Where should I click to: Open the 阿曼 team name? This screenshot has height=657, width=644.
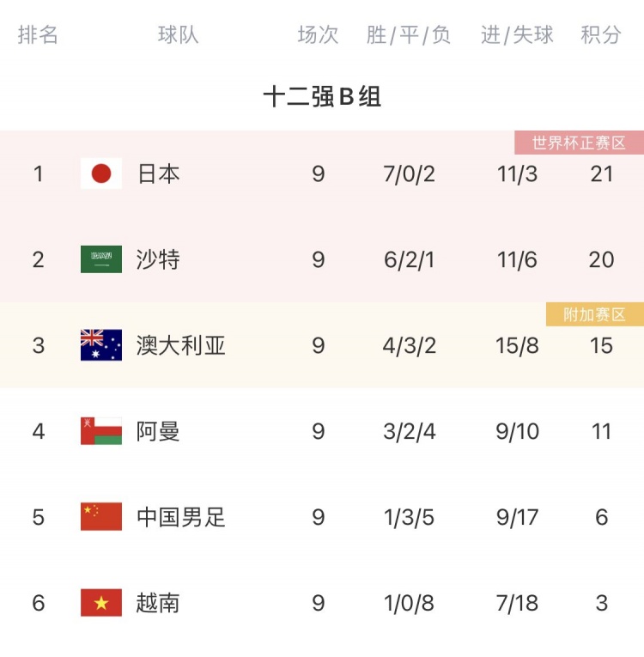point(158,431)
